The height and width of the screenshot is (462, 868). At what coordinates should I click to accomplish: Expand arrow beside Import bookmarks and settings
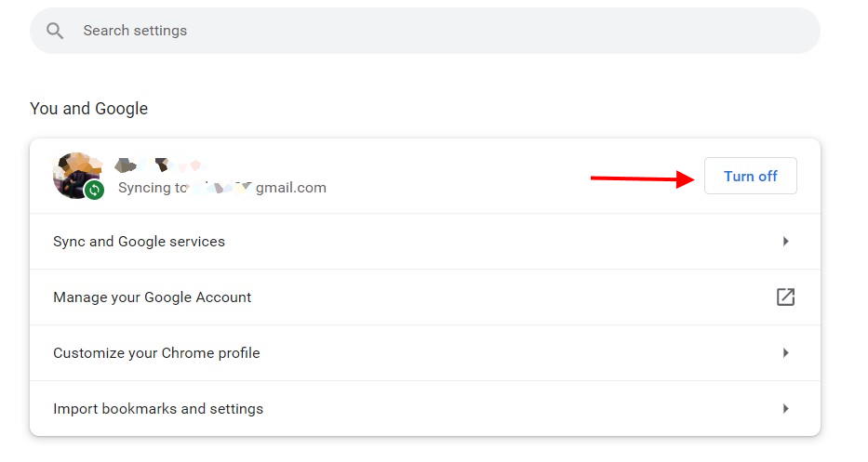785,409
